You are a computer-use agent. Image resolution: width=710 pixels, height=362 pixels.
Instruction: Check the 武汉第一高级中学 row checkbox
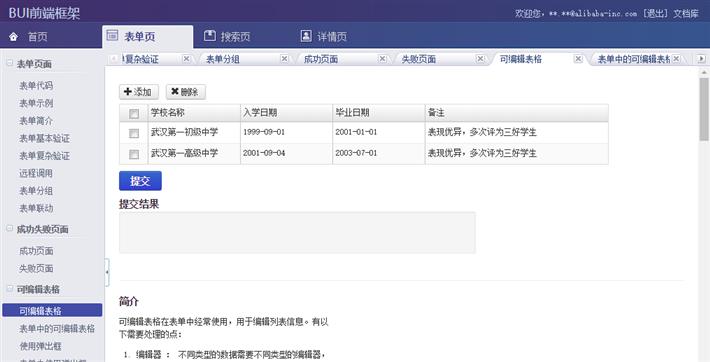pos(134,154)
